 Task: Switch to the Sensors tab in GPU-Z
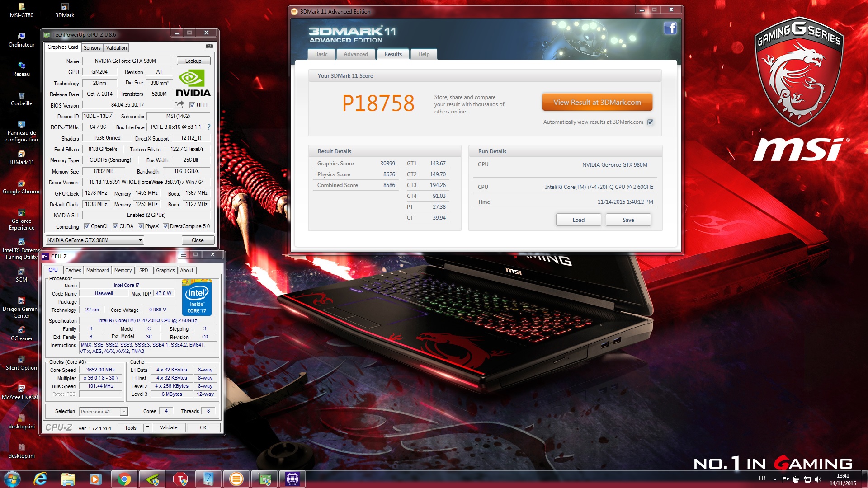point(92,48)
